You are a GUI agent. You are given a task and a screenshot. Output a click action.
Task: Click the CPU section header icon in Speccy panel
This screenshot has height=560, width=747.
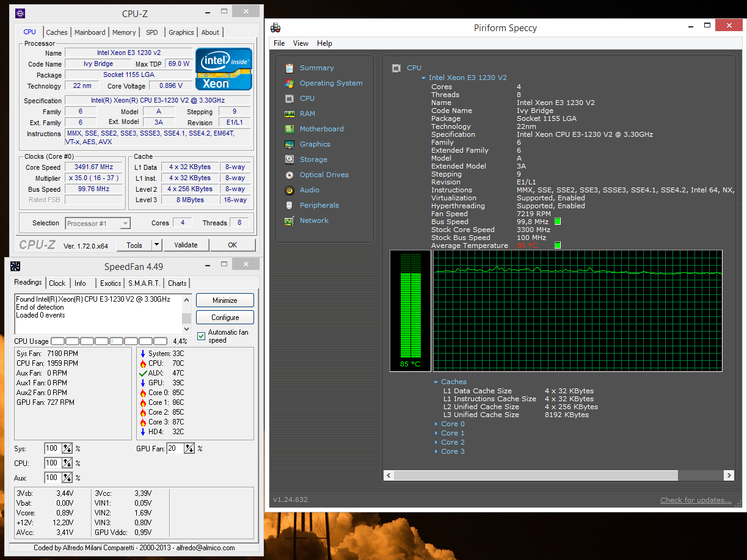[x=396, y=68]
